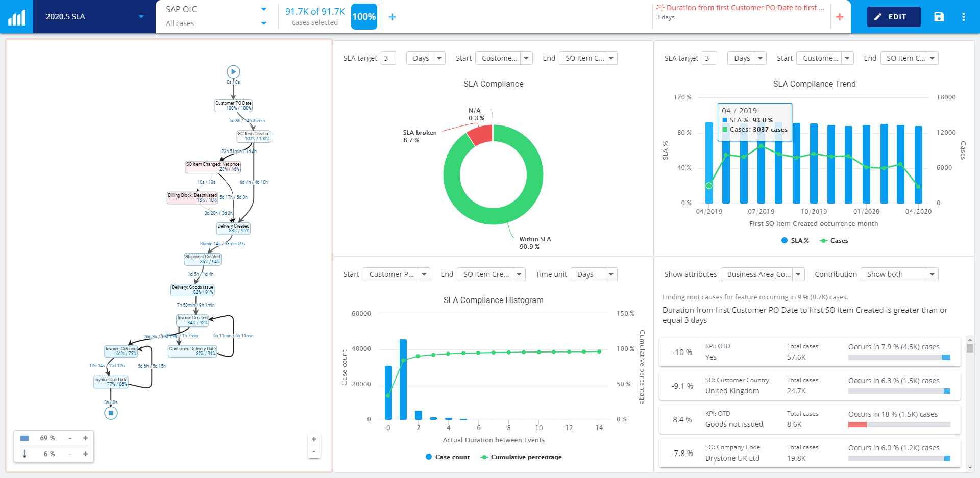This screenshot has width=980, height=478.
Task: Open the 2020.5 SLA dashboard selector
Action: [93, 16]
